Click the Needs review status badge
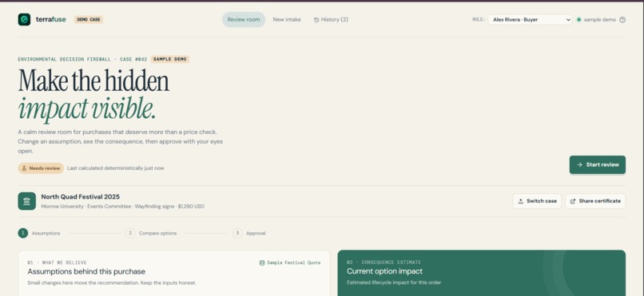The image size is (644, 296). click(41, 168)
